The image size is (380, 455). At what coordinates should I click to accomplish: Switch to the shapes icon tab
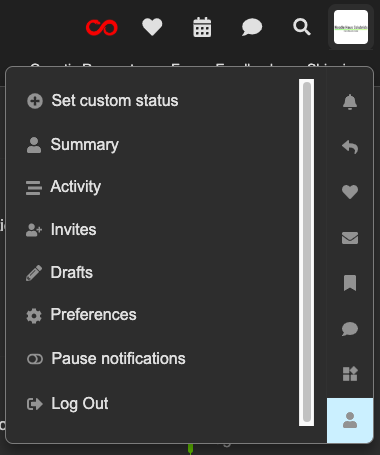pos(350,374)
